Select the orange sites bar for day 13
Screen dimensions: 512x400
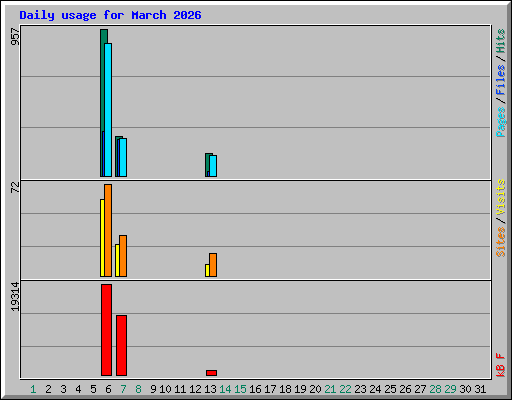(x=213, y=265)
